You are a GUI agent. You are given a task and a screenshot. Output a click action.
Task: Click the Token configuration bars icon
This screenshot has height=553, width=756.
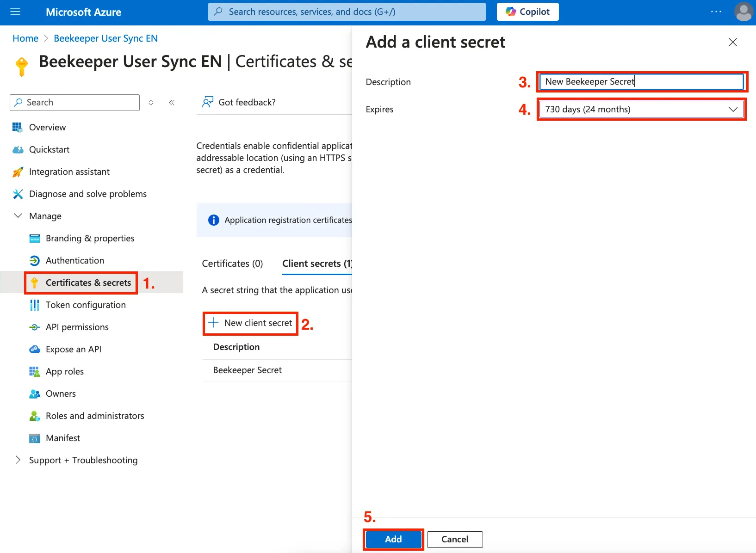point(35,305)
